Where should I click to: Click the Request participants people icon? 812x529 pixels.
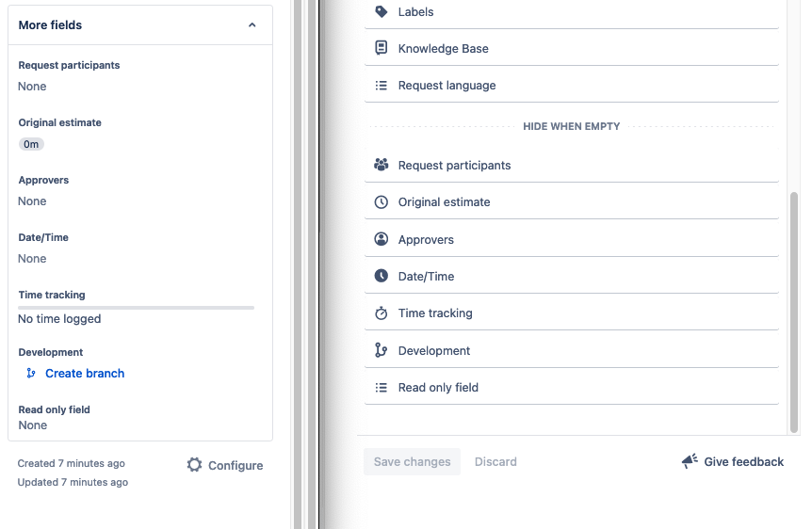(x=382, y=165)
